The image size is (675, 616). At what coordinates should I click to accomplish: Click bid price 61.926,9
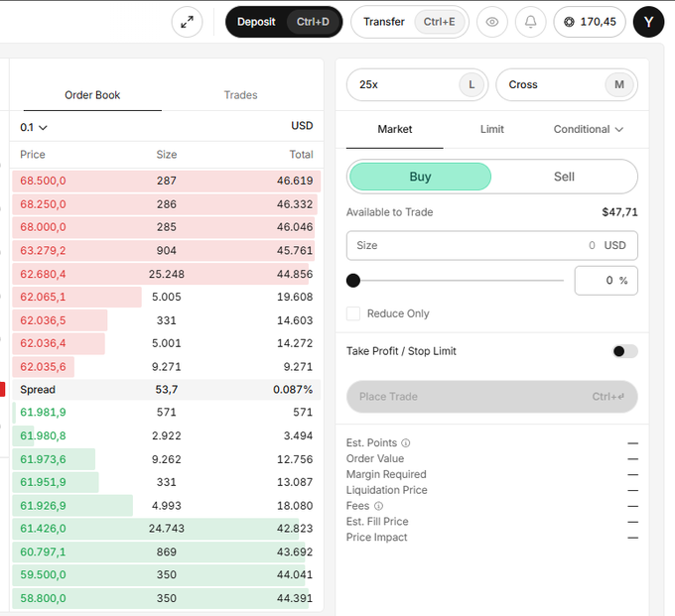[x=43, y=506]
